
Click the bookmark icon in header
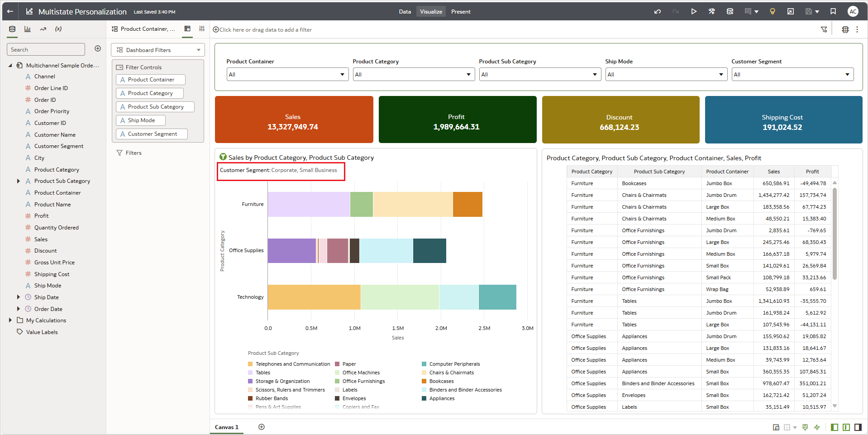(833, 12)
